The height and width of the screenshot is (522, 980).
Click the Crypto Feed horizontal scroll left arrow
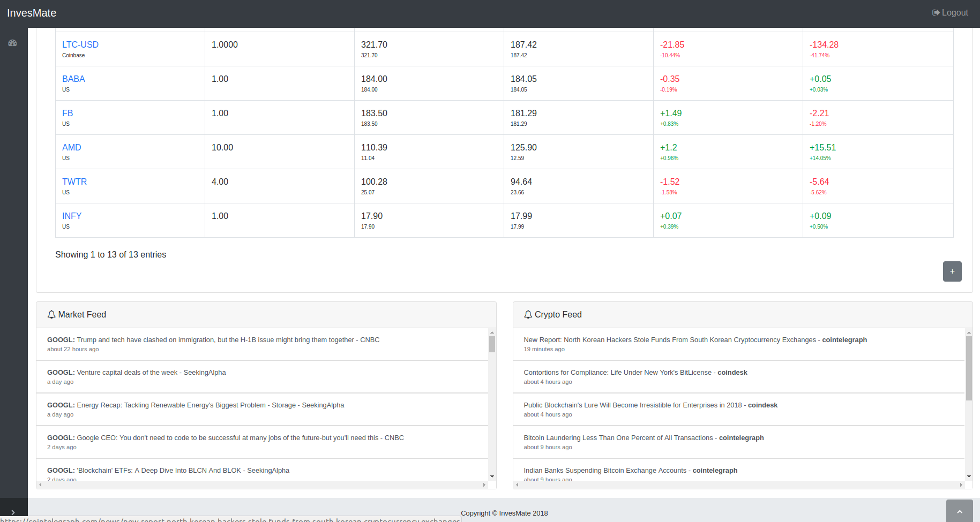[517, 485]
